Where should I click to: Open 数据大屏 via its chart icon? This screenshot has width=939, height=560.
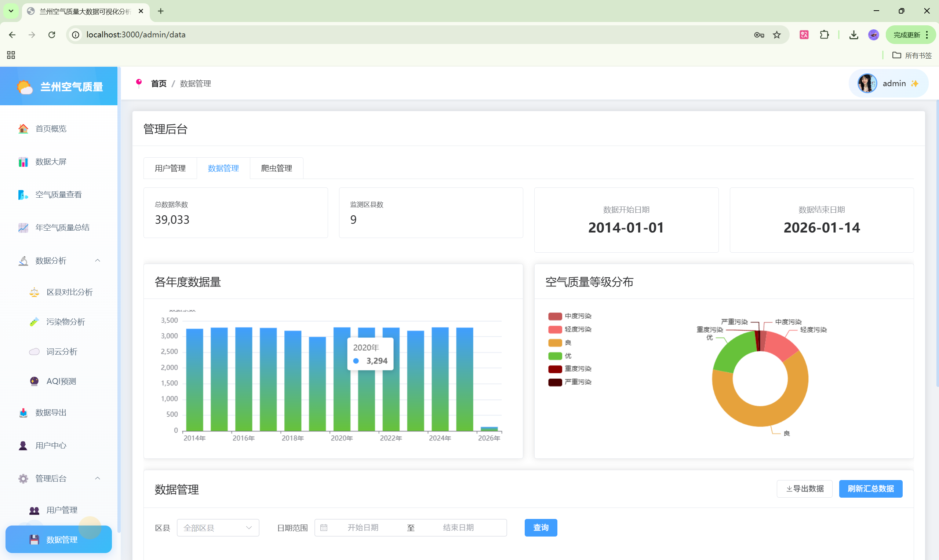23,162
